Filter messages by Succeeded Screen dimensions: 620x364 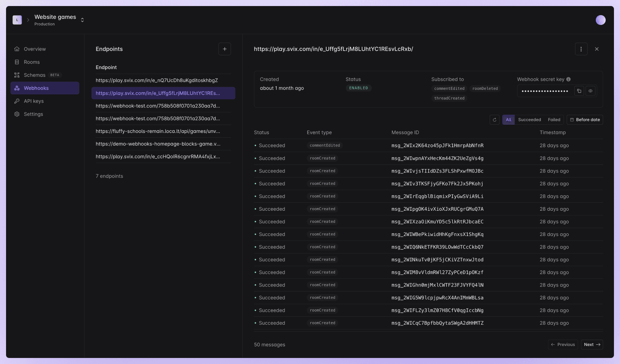tap(529, 120)
